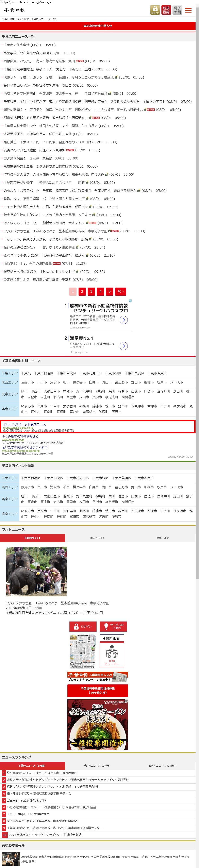Screen dimensions: 199x868
Task: Click the arrow button in 満足度No.1 ad
Action: click(x=124, y=346)
